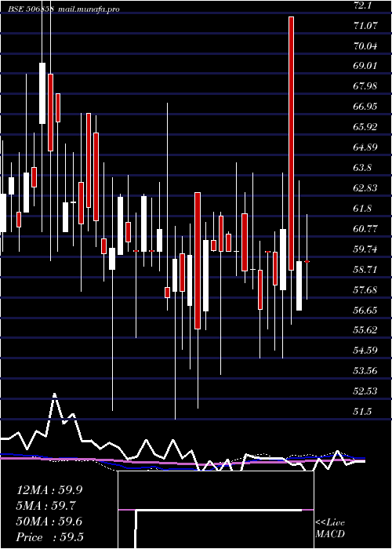Click the 5MA : 59.7 reading
The height and width of the screenshot is (549, 392).
pyautogui.click(x=46, y=505)
